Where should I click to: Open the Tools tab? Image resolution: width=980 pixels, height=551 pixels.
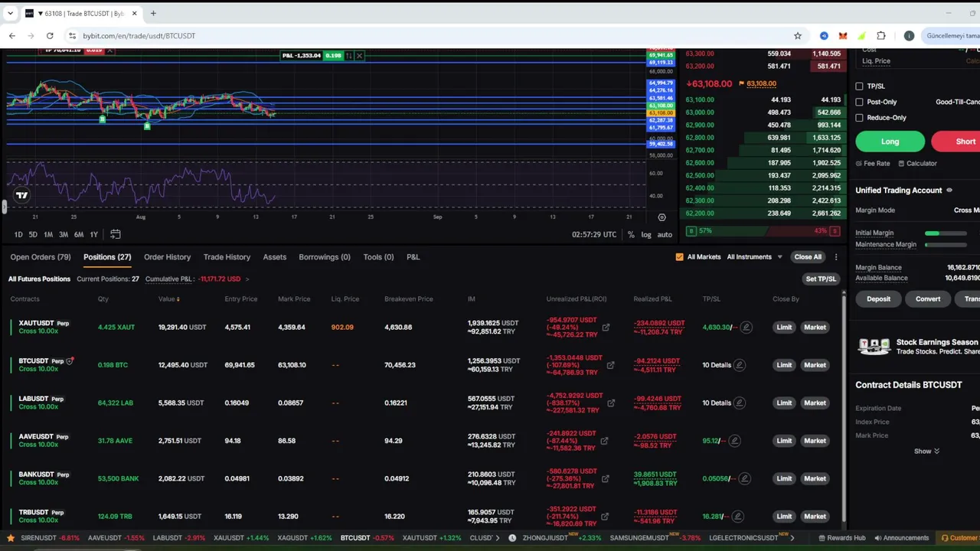click(378, 257)
